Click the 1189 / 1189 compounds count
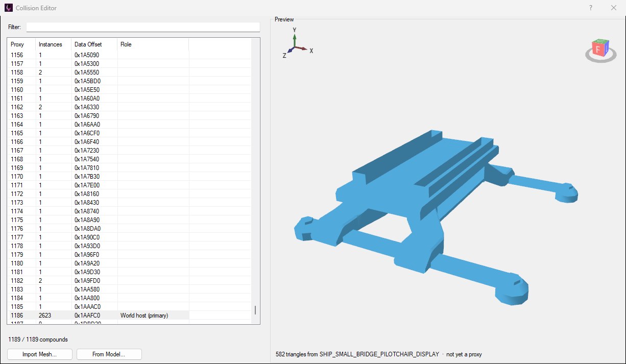Screen dimensions: 626x364 tap(38, 339)
